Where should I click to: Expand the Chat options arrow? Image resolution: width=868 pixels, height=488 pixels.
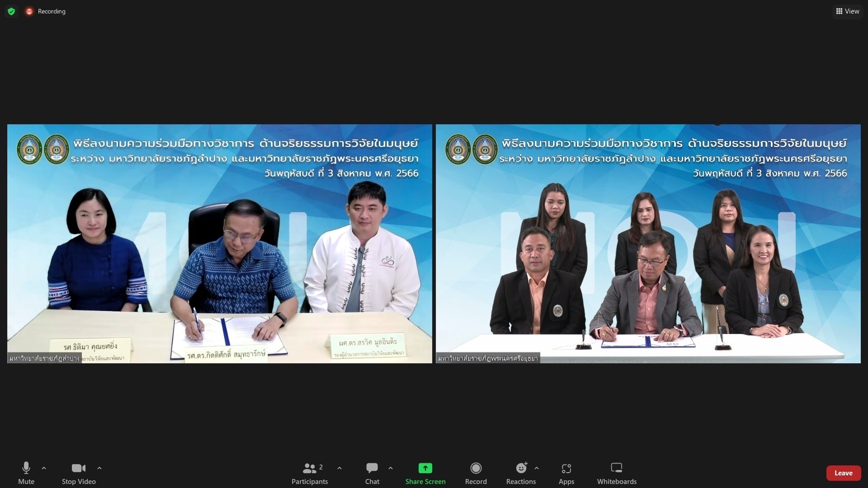point(390,468)
